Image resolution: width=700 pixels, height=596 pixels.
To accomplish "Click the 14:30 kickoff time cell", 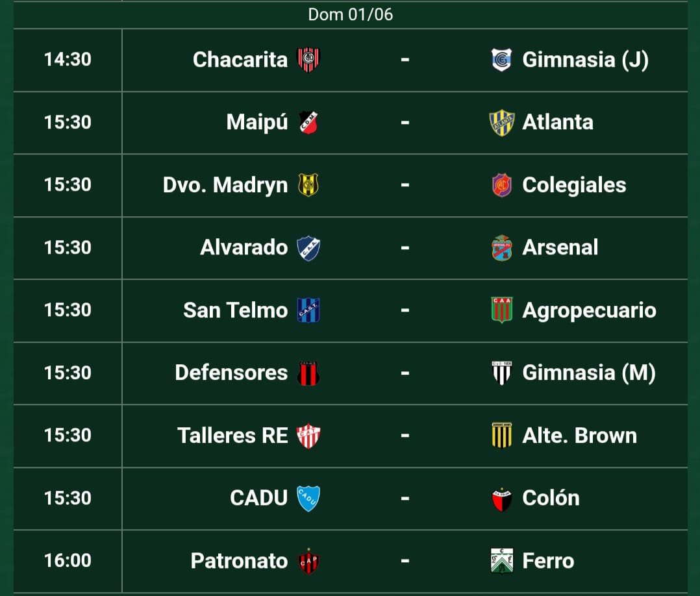I will tap(68, 60).
